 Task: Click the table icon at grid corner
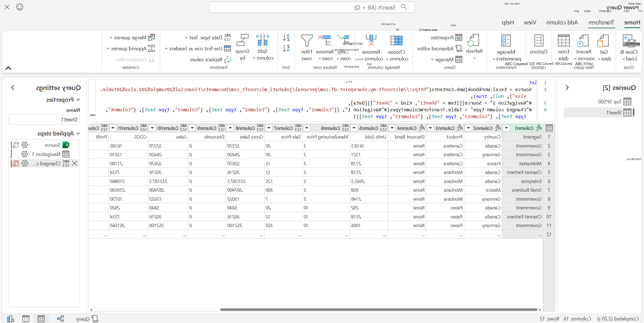pyautogui.click(x=549, y=128)
